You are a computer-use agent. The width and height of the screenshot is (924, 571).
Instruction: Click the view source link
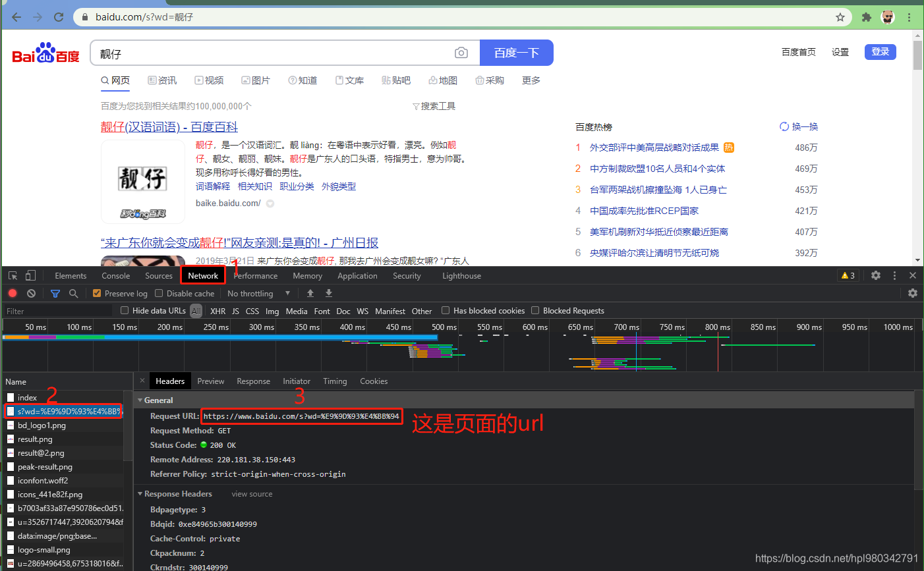click(252, 493)
